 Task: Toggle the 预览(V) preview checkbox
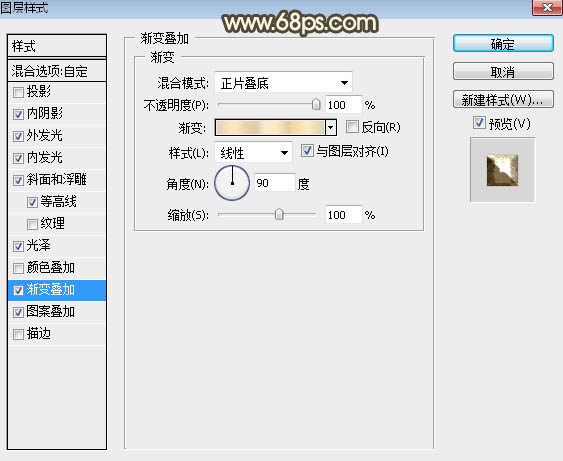[479, 123]
